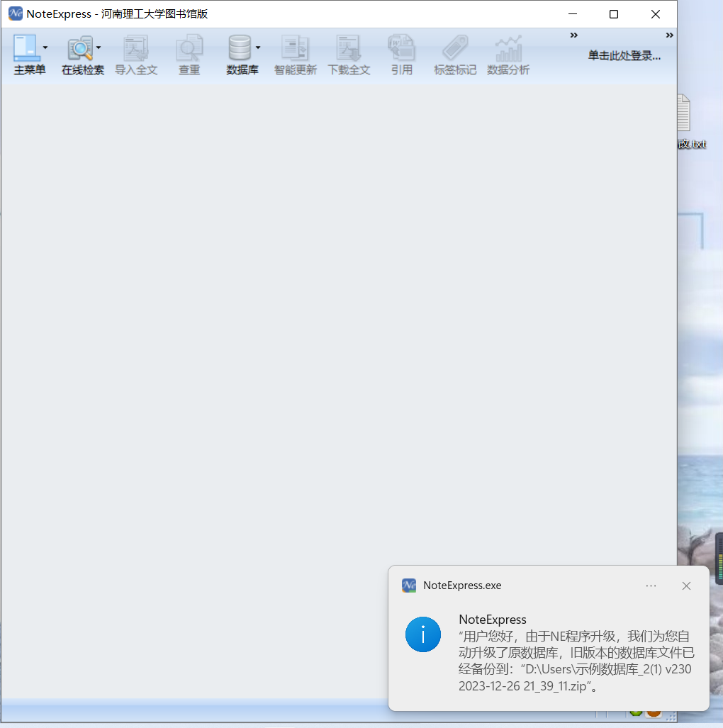The width and height of the screenshot is (723, 728).
Task: Expand the far-right » overflow chevron
Action: tap(669, 35)
